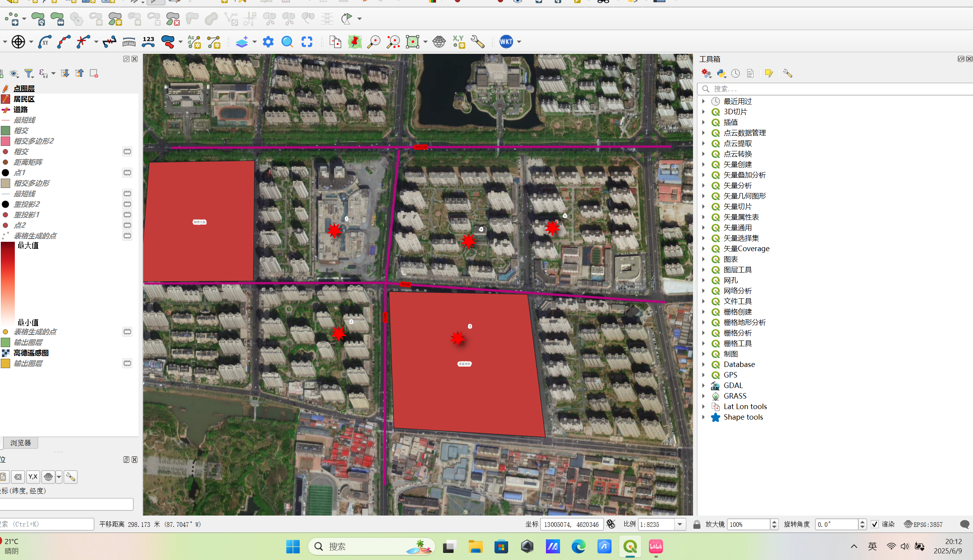Click the Python console icon in toolbox
973x560 pixels.
(721, 73)
